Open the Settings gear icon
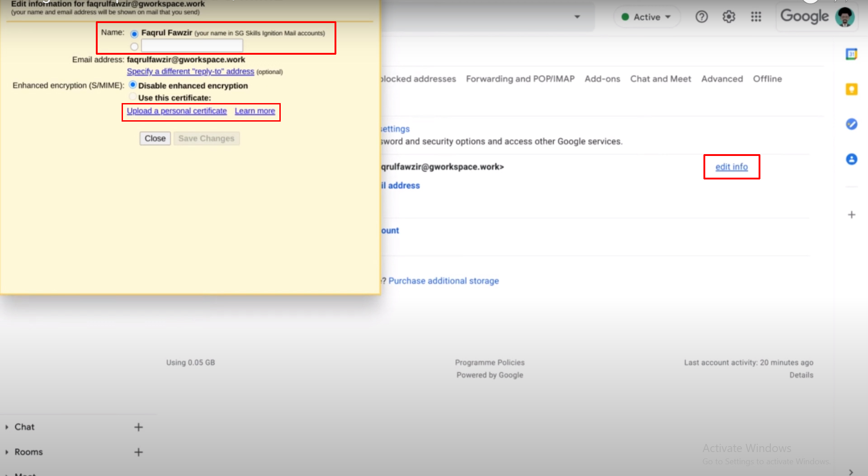Viewport: 868px width, 476px height. click(729, 17)
